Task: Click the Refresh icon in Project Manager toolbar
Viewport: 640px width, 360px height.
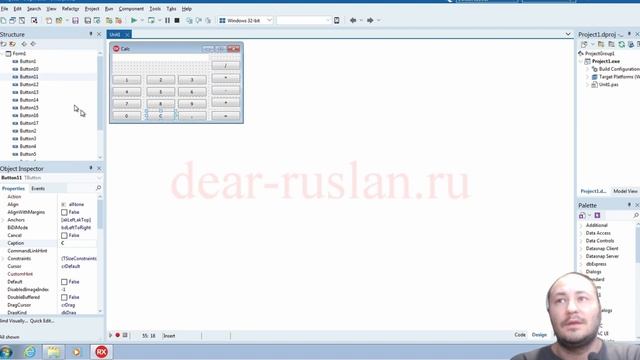Action: [621, 44]
